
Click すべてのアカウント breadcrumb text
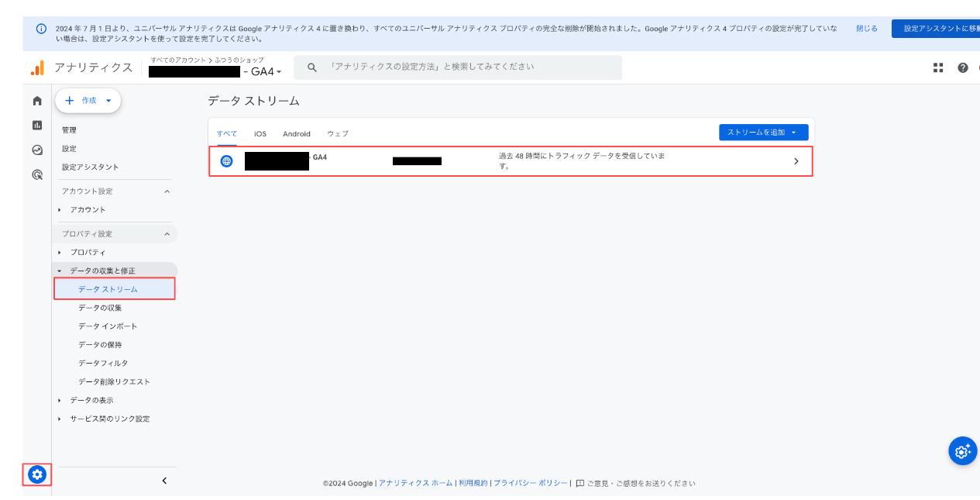point(178,60)
